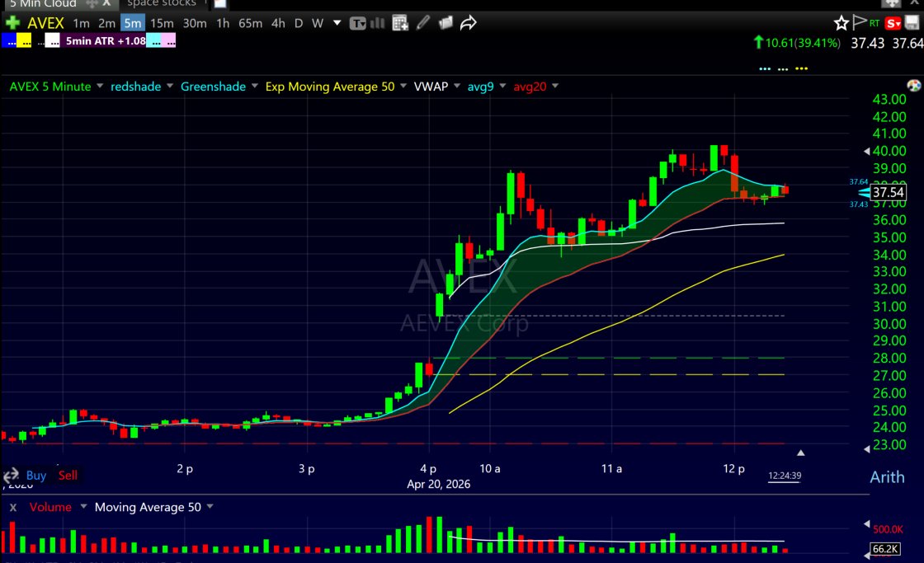Toggle the RT real-time indicator
The image size is (924, 563).
(x=876, y=22)
